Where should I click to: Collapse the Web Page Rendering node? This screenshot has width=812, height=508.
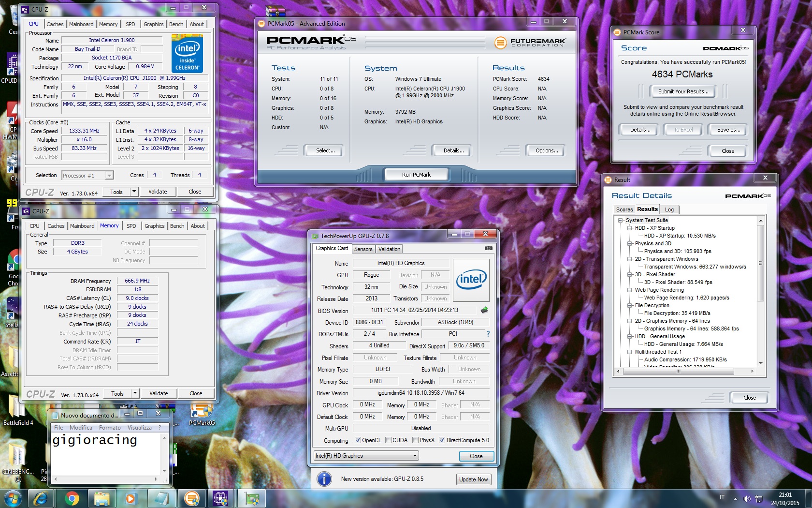[629, 290]
